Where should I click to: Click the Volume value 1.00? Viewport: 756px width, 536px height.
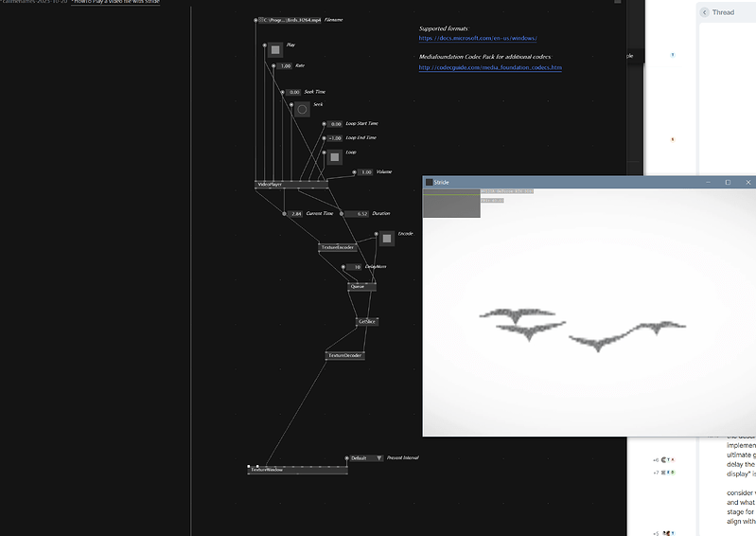(x=365, y=172)
